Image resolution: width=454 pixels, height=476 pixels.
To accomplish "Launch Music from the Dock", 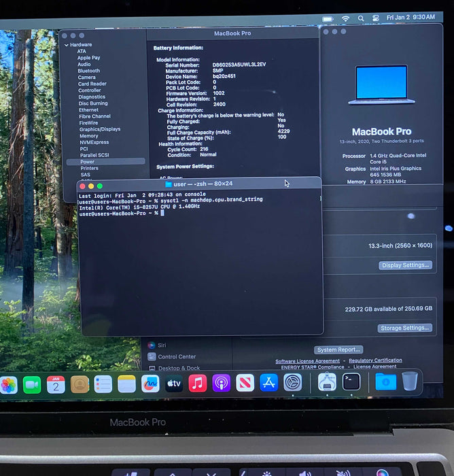I will click(x=198, y=383).
